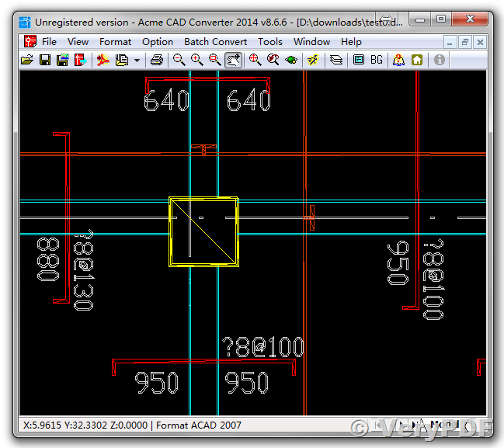Open the Help menu
Image resolution: width=504 pixels, height=448 pixels.
[x=351, y=42]
